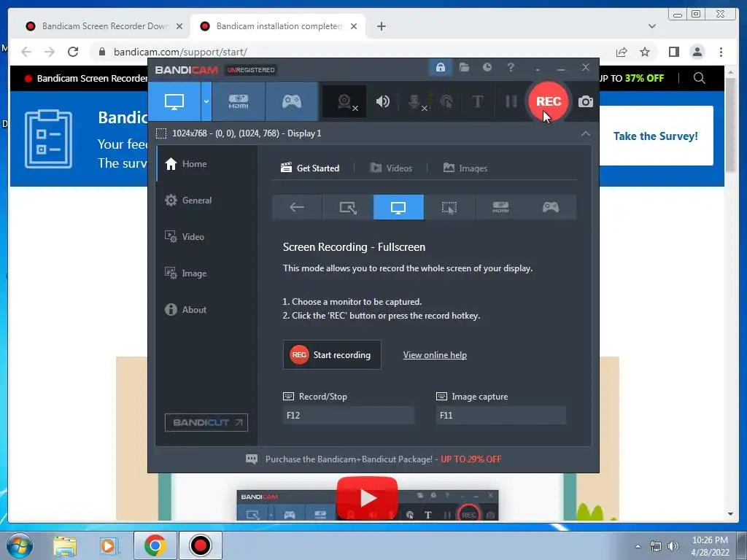The image size is (747, 560).
Task: Select Screen Recording mode in Bandicam top bar
Action: tap(174, 101)
